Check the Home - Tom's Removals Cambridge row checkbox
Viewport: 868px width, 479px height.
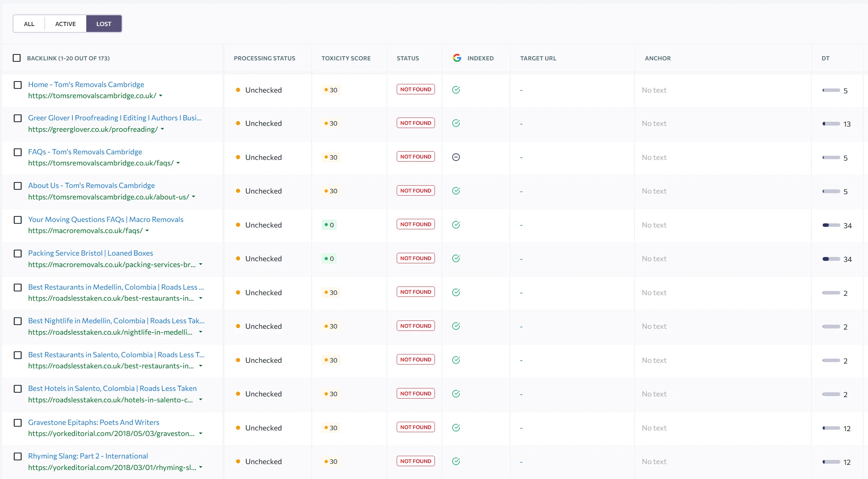click(18, 85)
